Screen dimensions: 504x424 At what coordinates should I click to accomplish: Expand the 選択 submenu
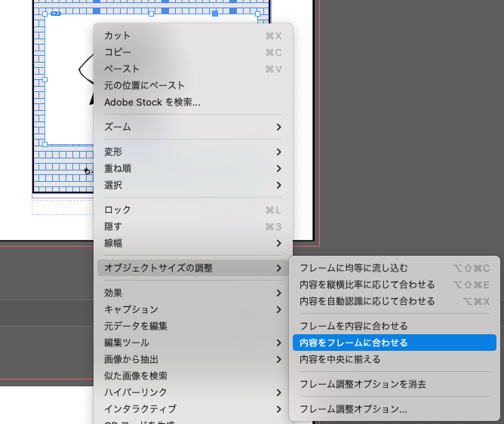[x=193, y=185]
